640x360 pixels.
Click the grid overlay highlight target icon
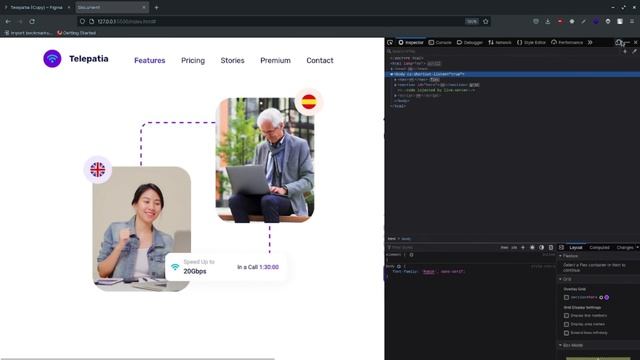click(x=601, y=298)
